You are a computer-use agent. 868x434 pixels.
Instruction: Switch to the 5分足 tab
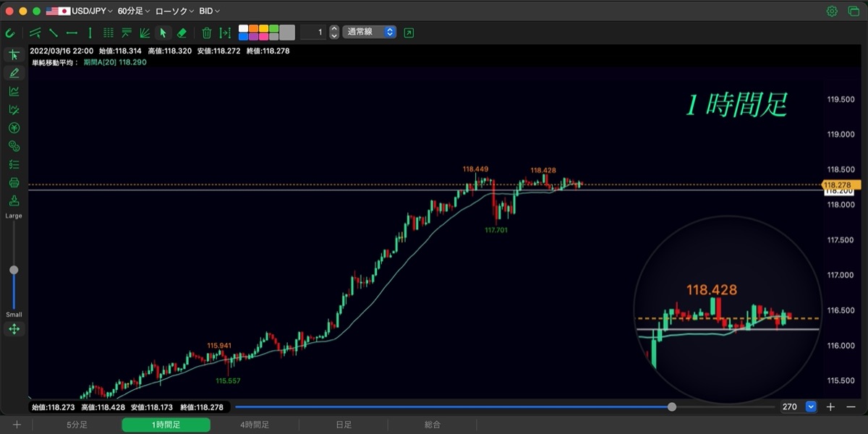(x=77, y=425)
